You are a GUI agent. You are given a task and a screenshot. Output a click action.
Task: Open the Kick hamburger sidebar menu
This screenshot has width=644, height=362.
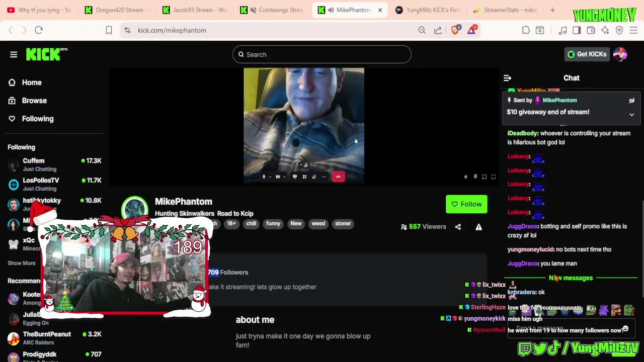(14, 54)
